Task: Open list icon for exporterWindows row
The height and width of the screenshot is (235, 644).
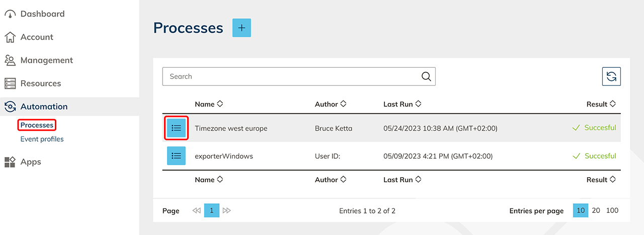Action: 176,156
